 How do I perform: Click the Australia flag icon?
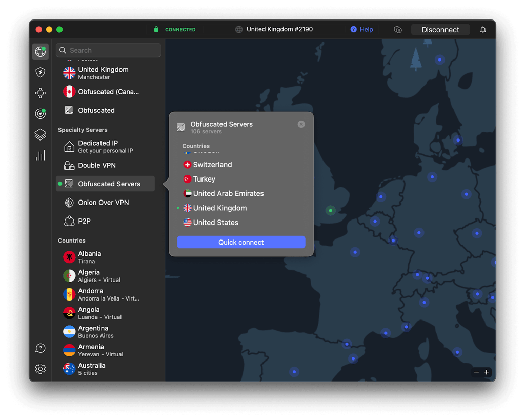tap(69, 369)
